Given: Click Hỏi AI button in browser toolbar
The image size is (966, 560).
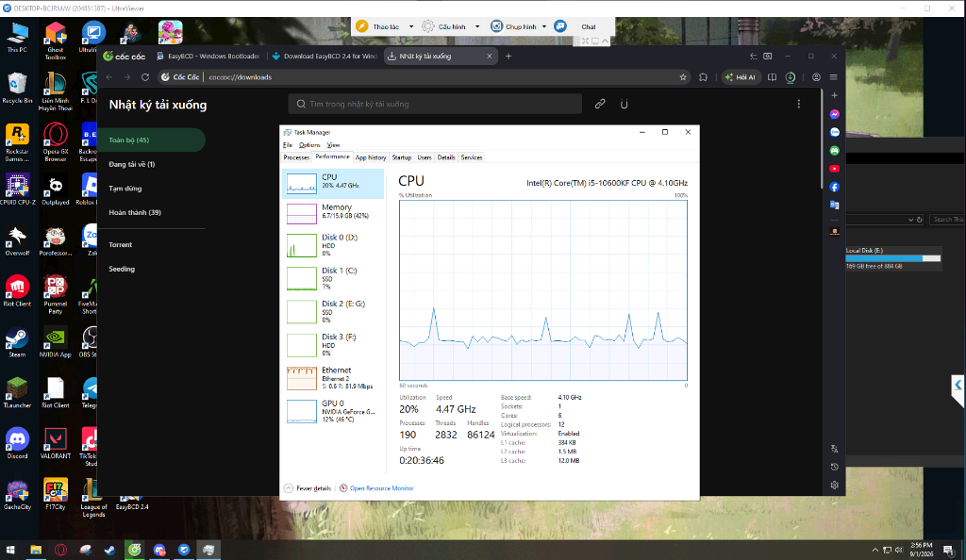Looking at the screenshot, I should pyautogui.click(x=740, y=77).
